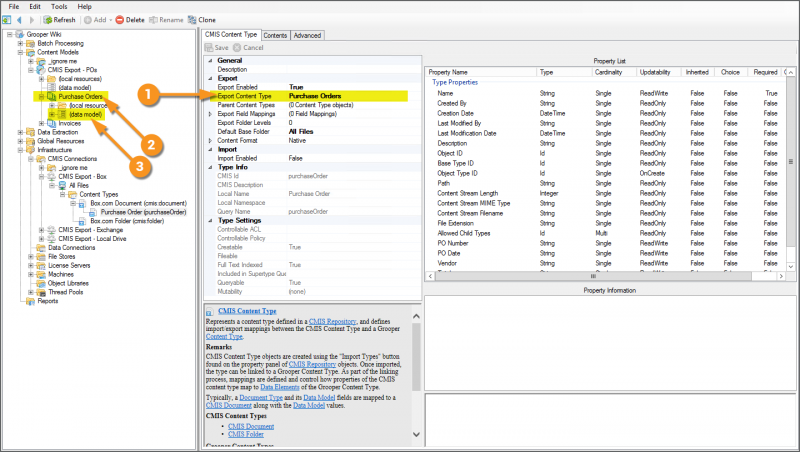Click the Save button in property panel
The image size is (800, 452).
coord(216,47)
